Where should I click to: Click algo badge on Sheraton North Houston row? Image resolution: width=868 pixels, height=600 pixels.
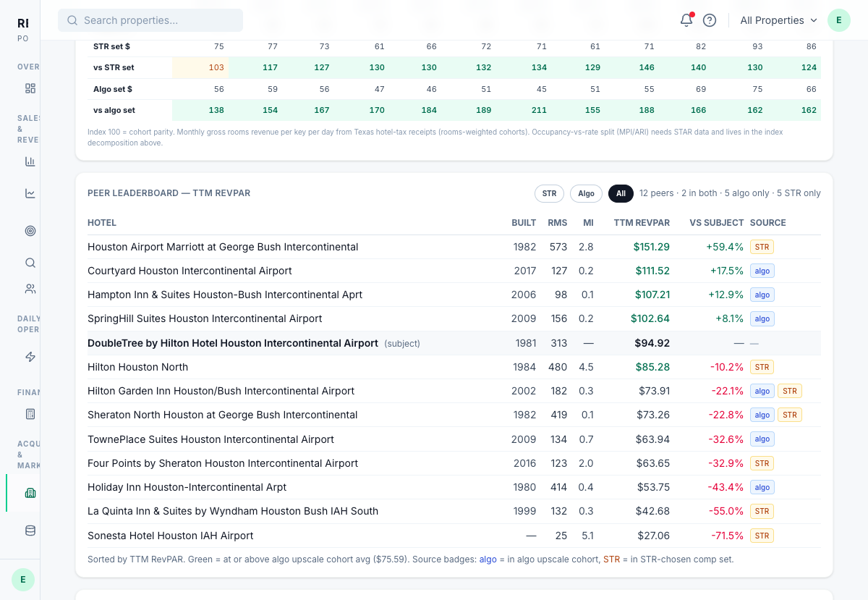[x=762, y=415]
